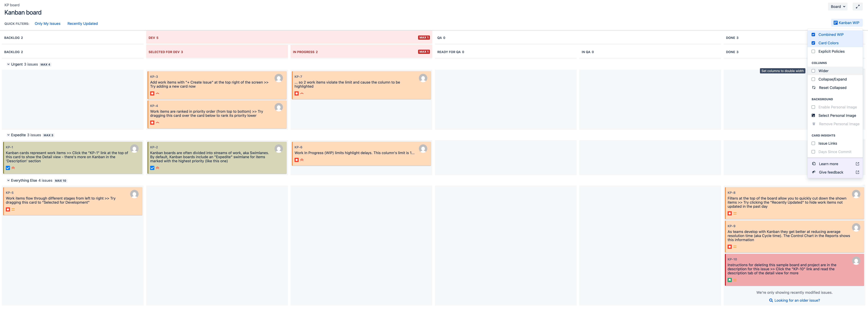Click external link icon next to Learn more
This screenshot has width=868, height=314.
[x=857, y=164]
